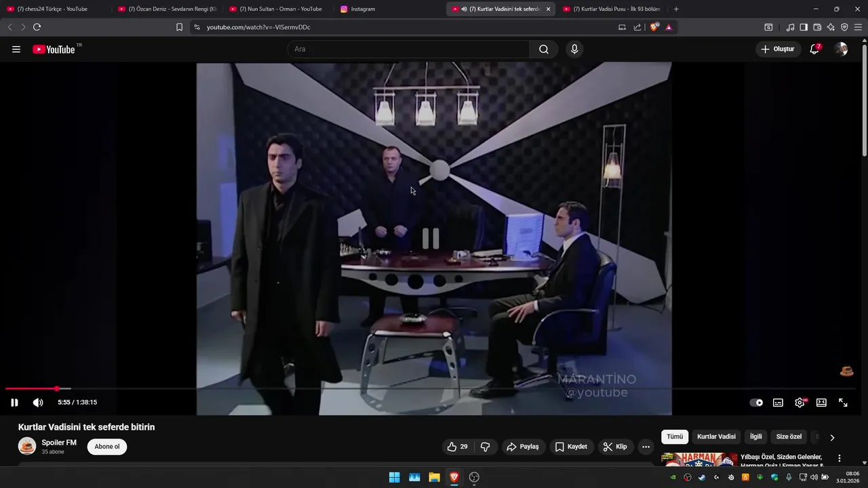The width and height of the screenshot is (868, 488).
Task: Like the video with thumbs up
Action: pyautogui.click(x=458, y=447)
